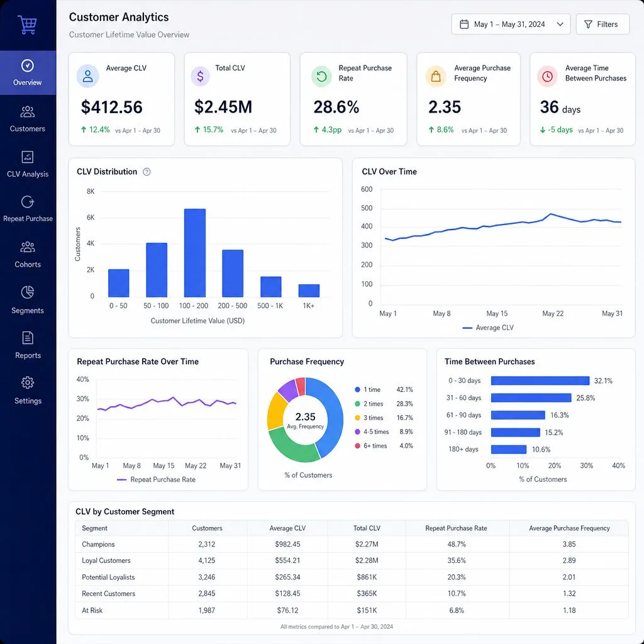Go to Cohorts menu label

coord(28,265)
